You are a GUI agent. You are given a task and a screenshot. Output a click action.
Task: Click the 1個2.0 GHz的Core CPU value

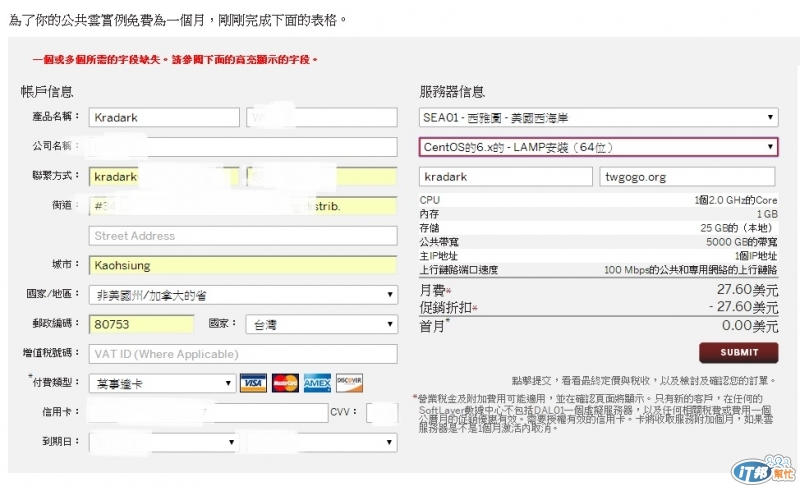tap(735, 200)
